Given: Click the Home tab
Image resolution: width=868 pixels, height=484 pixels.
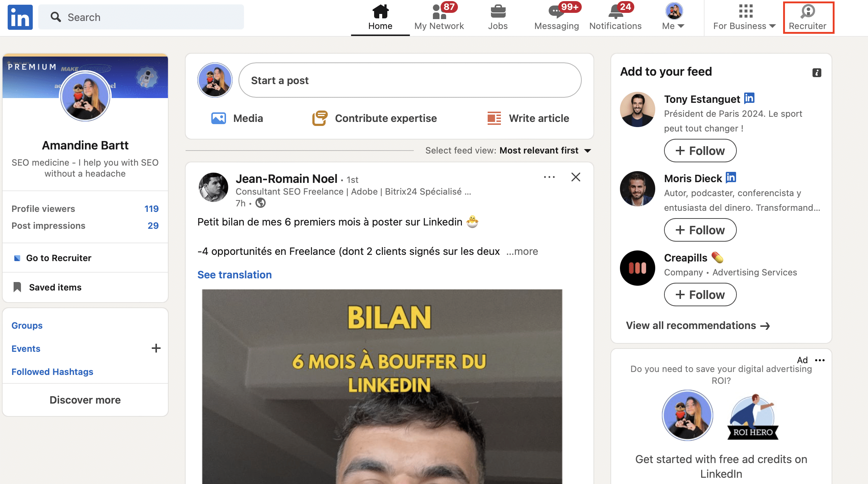Looking at the screenshot, I should 380,17.
